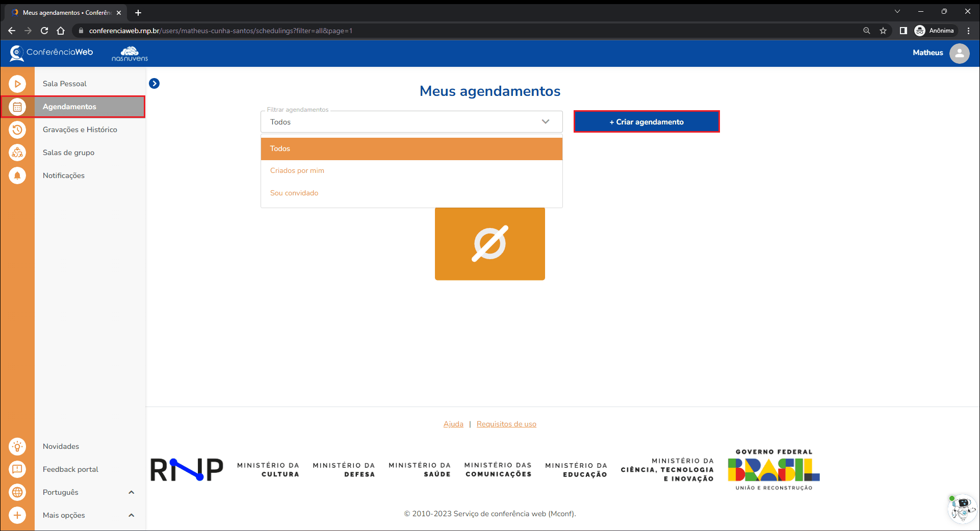Click the Matheus user avatar
980x531 pixels.
point(959,53)
